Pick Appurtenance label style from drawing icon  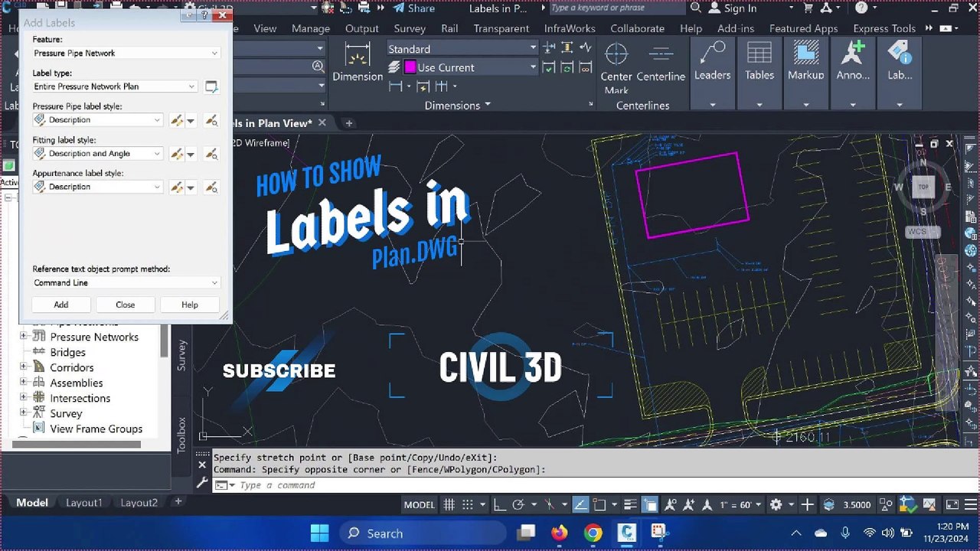click(x=211, y=187)
